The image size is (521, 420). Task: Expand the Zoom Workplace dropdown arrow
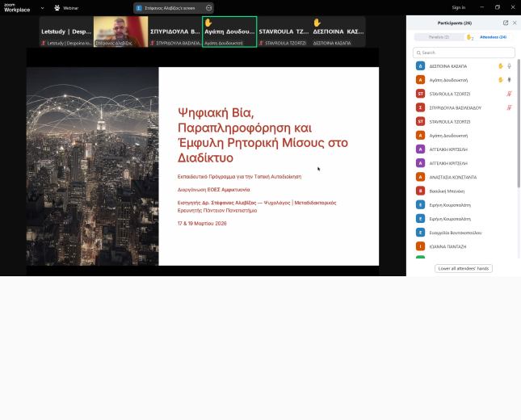pos(42,8)
